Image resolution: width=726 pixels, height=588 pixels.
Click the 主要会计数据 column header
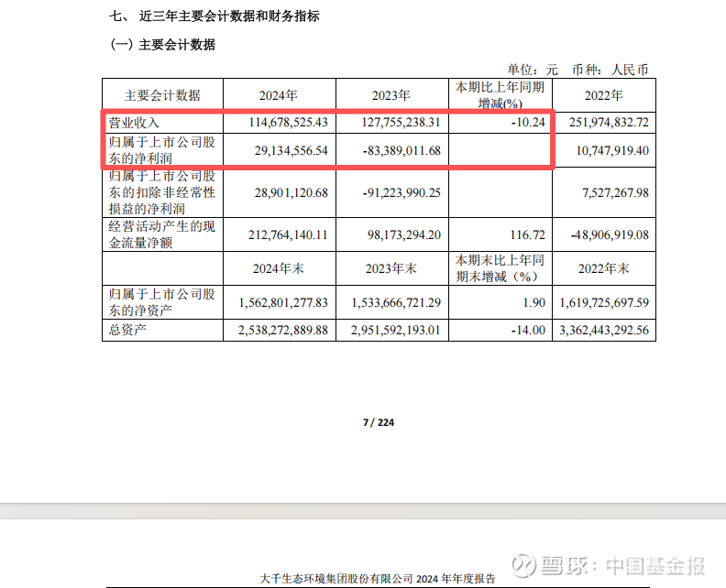(162, 96)
